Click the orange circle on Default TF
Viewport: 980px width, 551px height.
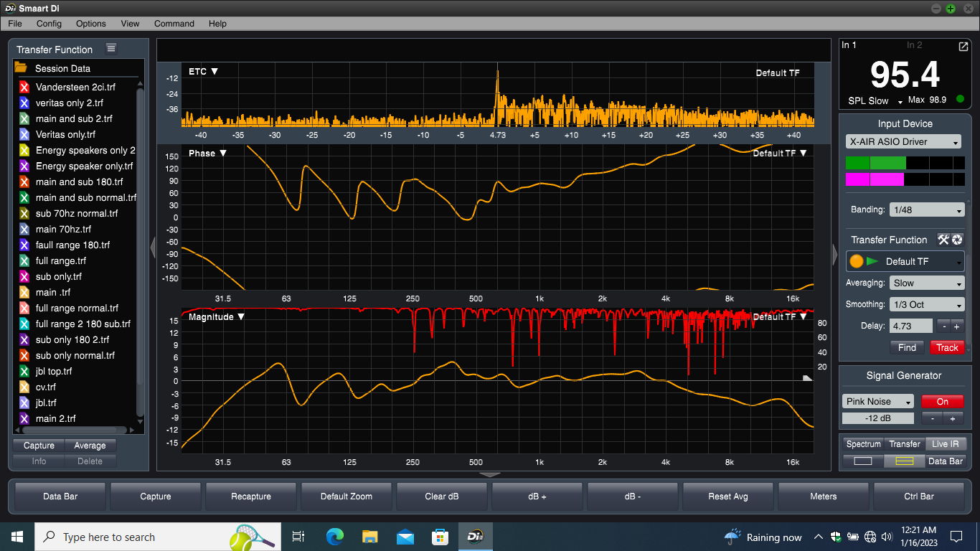pyautogui.click(x=857, y=261)
